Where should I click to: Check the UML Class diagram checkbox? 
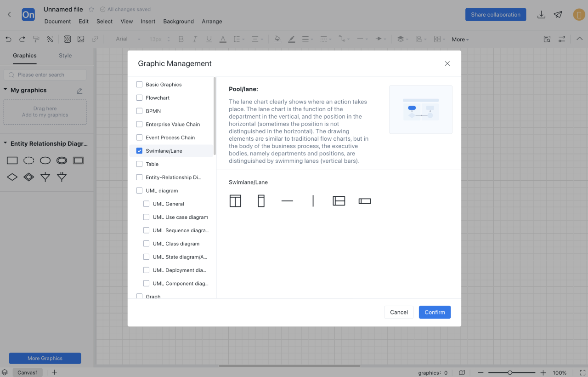point(146,244)
